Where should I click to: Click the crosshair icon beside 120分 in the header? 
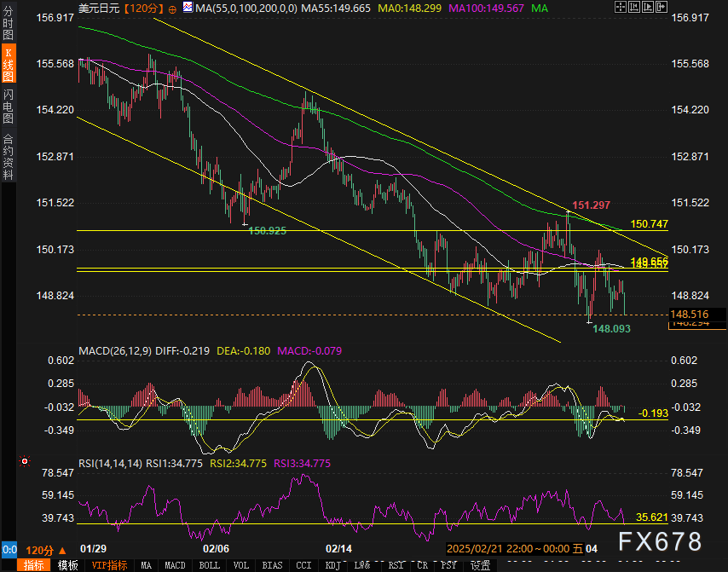tap(174, 9)
